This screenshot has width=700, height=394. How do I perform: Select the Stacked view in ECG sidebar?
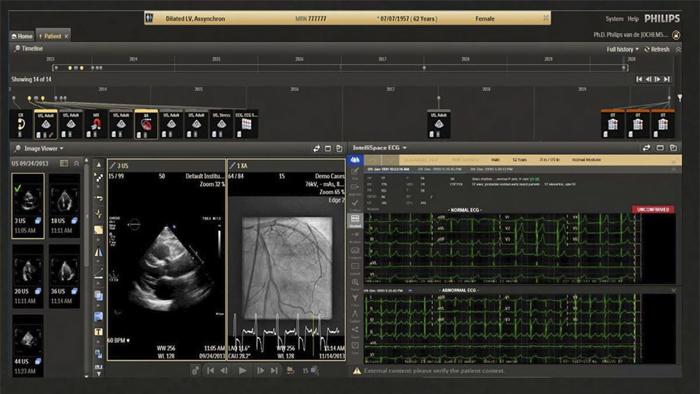pos(355,220)
